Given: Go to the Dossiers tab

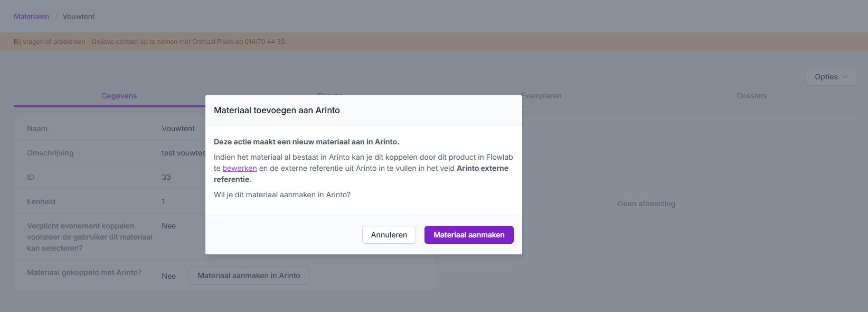Looking at the screenshot, I should [x=751, y=96].
